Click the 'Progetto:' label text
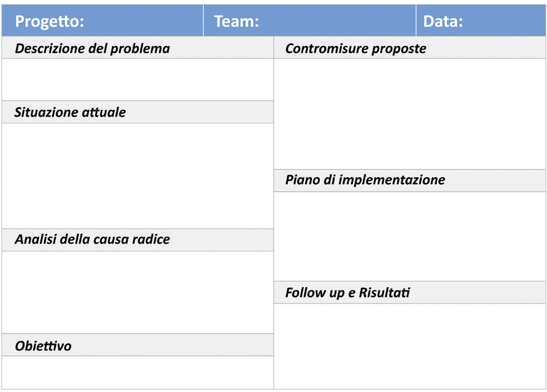The image size is (547, 392). (50, 22)
